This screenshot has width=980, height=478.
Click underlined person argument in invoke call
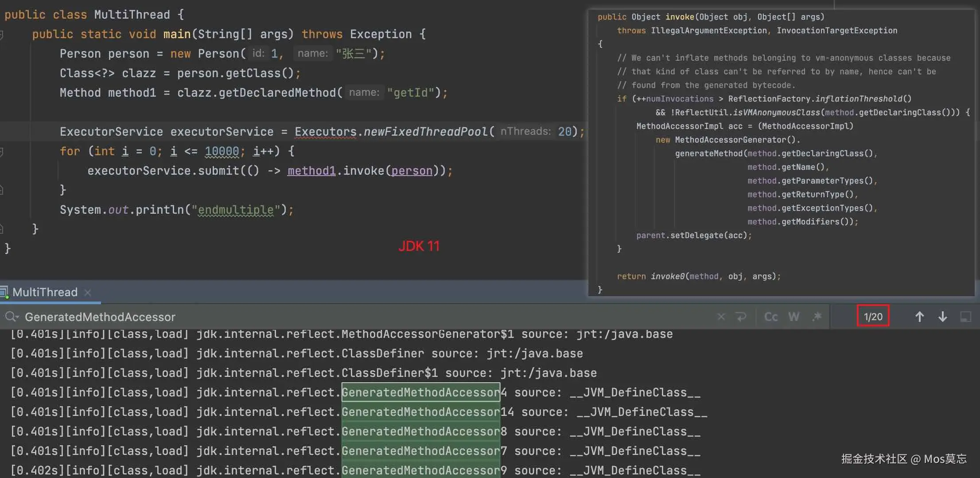(412, 171)
